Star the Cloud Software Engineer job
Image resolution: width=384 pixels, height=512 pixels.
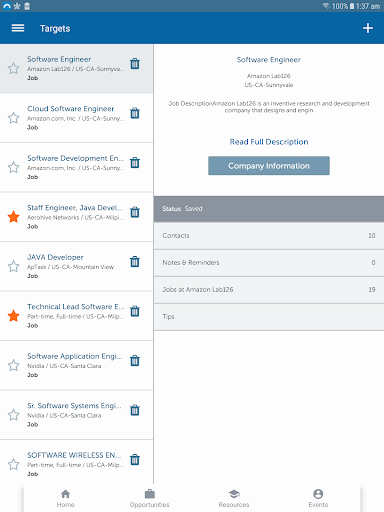[14, 118]
